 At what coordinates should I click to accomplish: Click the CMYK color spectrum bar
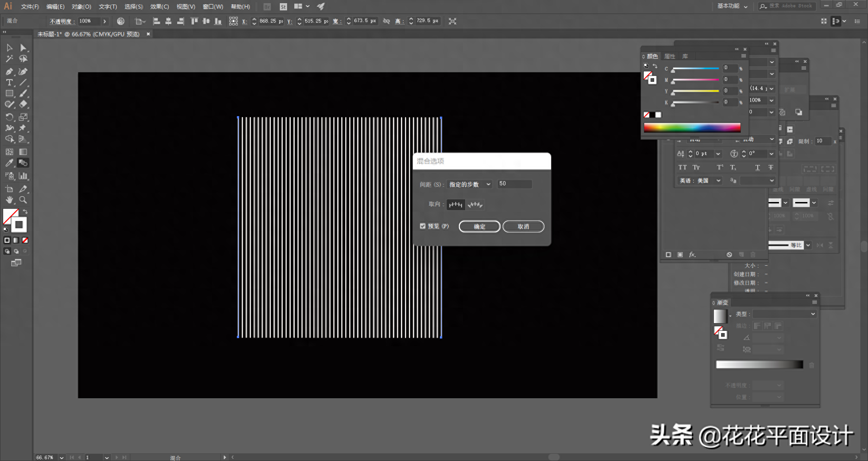(x=692, y=127)
